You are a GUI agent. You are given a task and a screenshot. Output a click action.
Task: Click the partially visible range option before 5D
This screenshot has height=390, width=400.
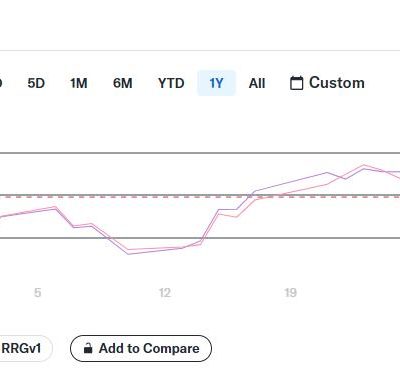point(1,83)
